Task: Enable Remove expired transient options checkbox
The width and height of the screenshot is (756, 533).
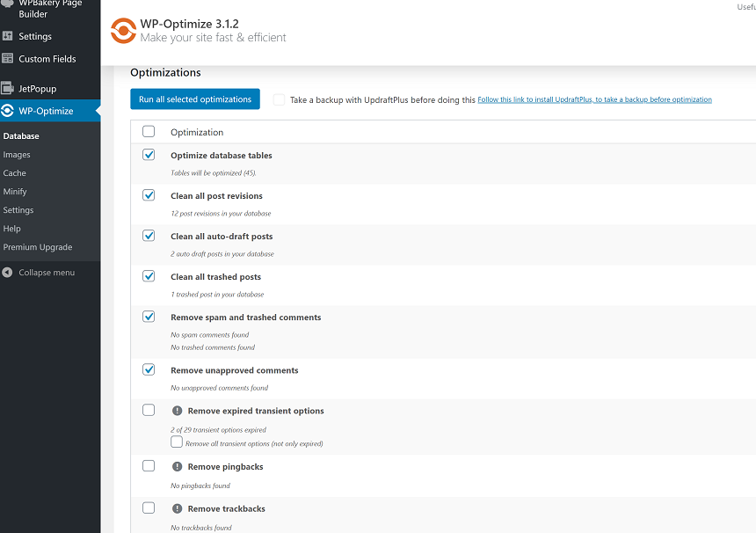Action: [x=149, y=410]
